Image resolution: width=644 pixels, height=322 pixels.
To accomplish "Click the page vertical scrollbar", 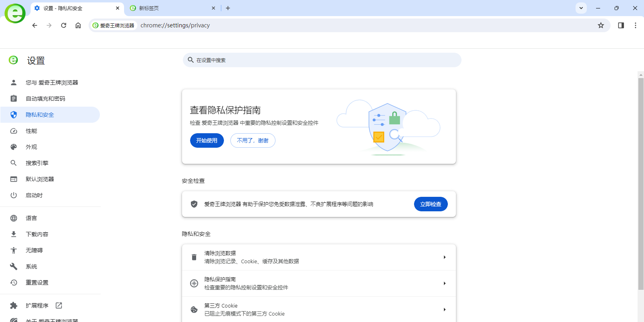I will point(641,181).
